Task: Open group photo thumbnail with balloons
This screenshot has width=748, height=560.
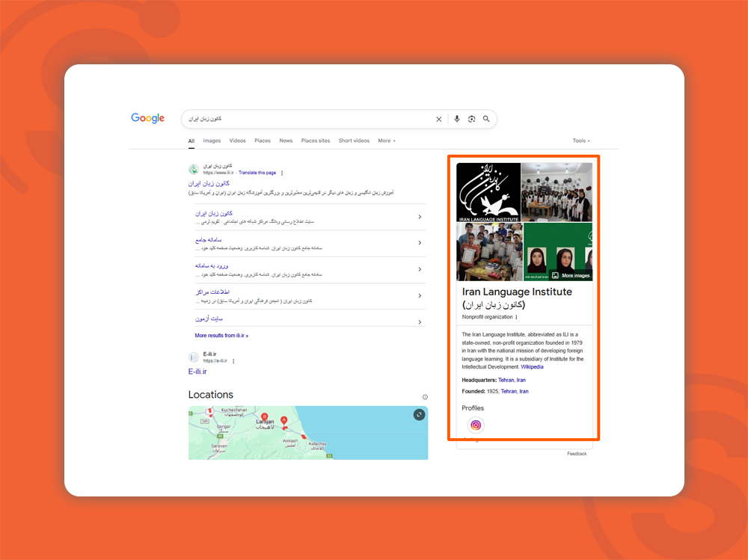Action: click(557, 192)
